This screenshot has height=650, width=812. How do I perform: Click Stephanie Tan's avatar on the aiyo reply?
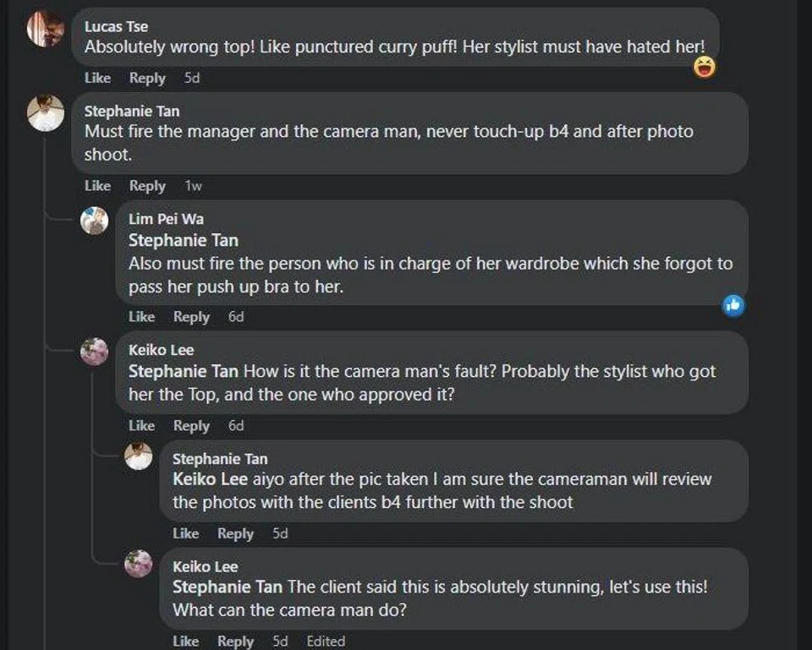[138, 456]
